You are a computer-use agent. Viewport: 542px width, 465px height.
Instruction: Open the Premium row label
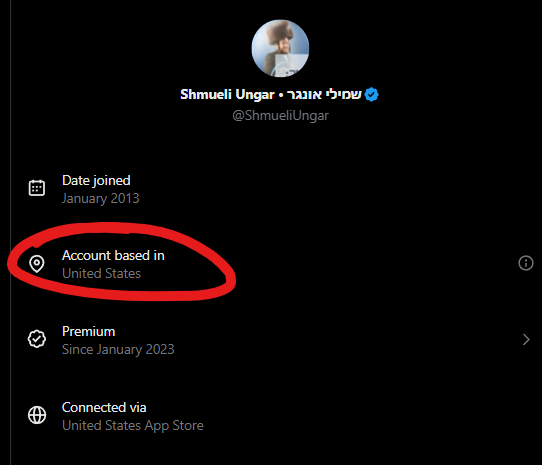pyautogui.click(x=88, y=332)
